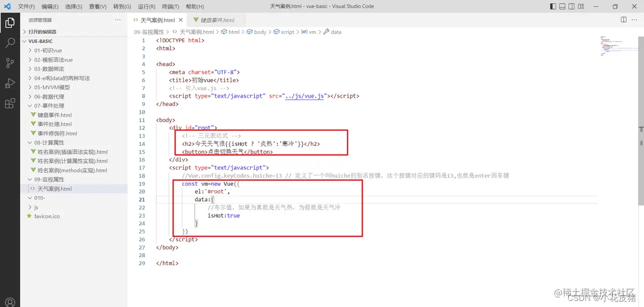Image resolution: width=644 pixels, height=307 pixels.
Task: Open the 文件(F) menu
Action: pos(27,7)
